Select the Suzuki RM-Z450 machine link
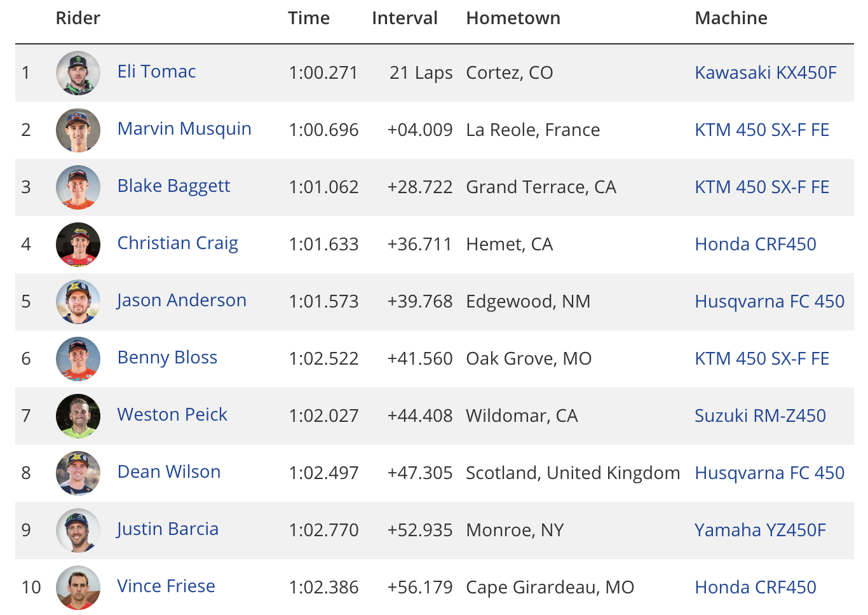 [x=760, y=416]
